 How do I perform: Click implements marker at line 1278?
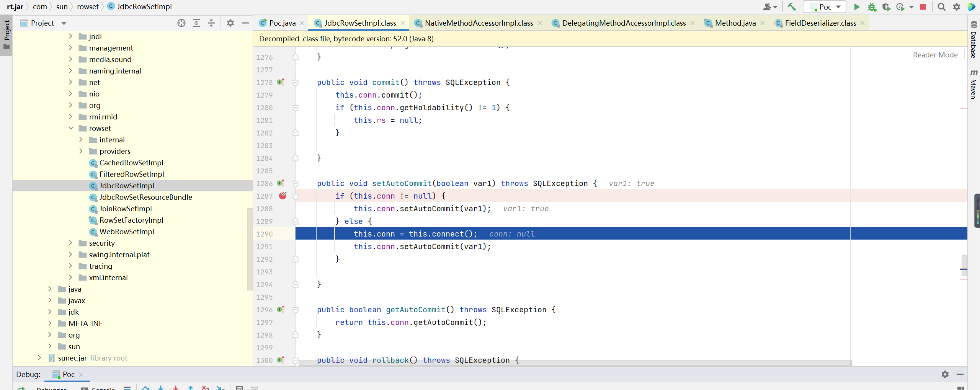pyautogui.click(x=281, y=82)
